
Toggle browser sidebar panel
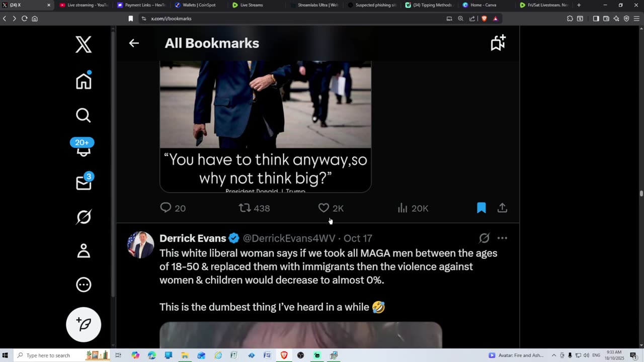point(596,19)
